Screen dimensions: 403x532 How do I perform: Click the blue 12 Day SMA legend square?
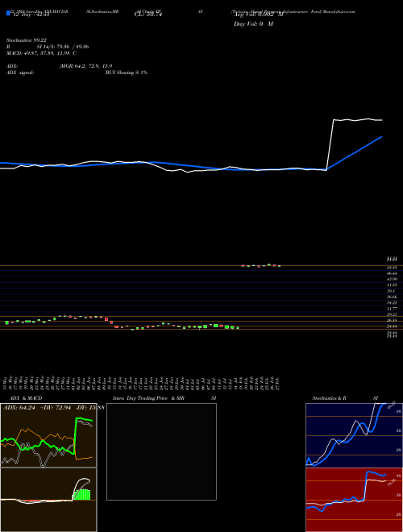click(9, 13)
